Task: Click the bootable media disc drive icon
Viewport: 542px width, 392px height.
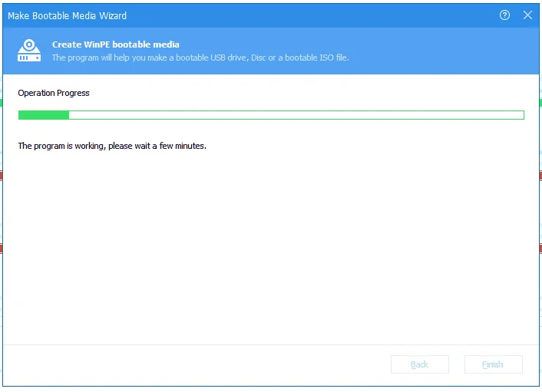Action: pos(29,51)
